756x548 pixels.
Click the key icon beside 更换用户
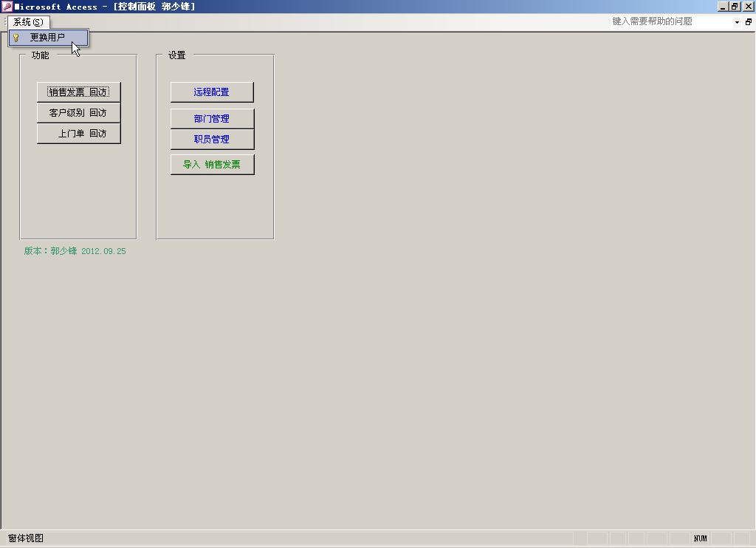(16, 38)
